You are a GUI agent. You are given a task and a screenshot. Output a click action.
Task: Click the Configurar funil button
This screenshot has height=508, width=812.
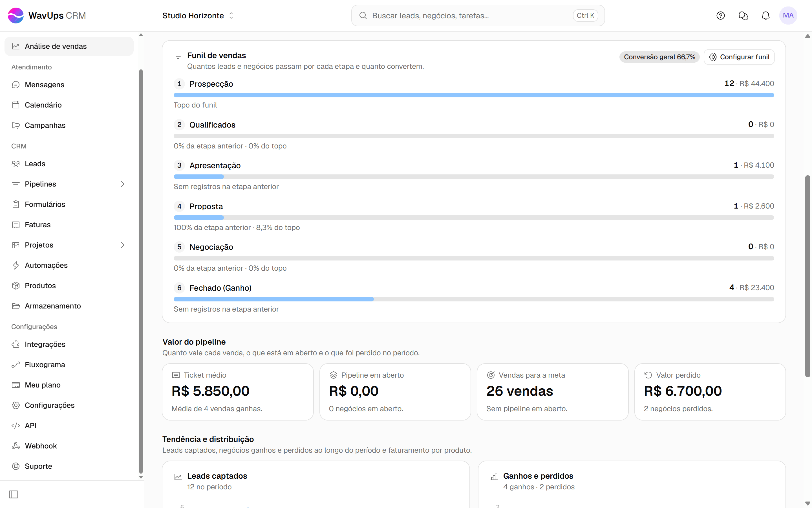pos(739,57)
